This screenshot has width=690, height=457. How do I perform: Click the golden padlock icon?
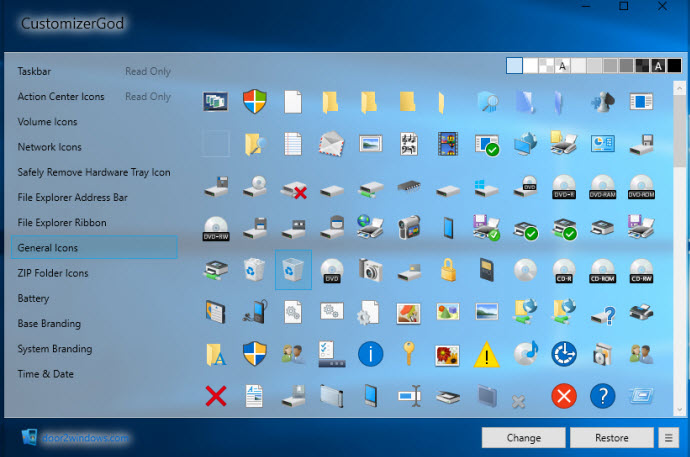click(448, 269)
